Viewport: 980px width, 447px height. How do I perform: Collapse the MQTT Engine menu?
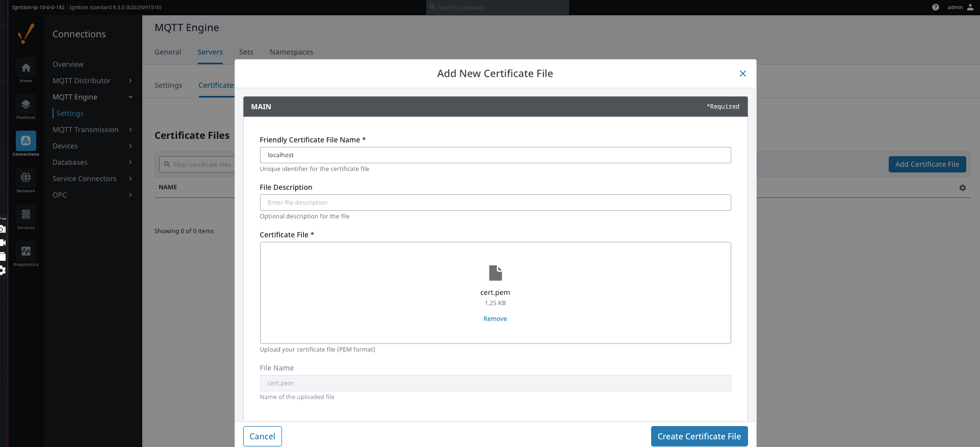(x=92, y=97)
